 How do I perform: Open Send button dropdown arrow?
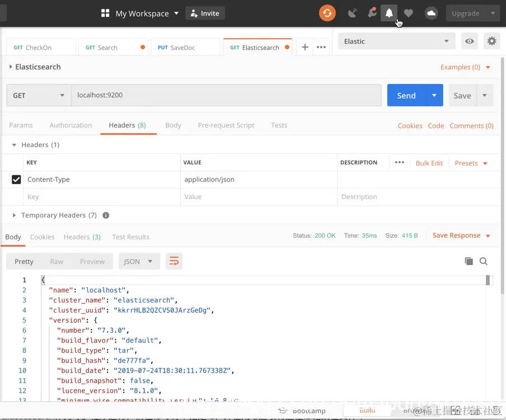click(434, 96)
